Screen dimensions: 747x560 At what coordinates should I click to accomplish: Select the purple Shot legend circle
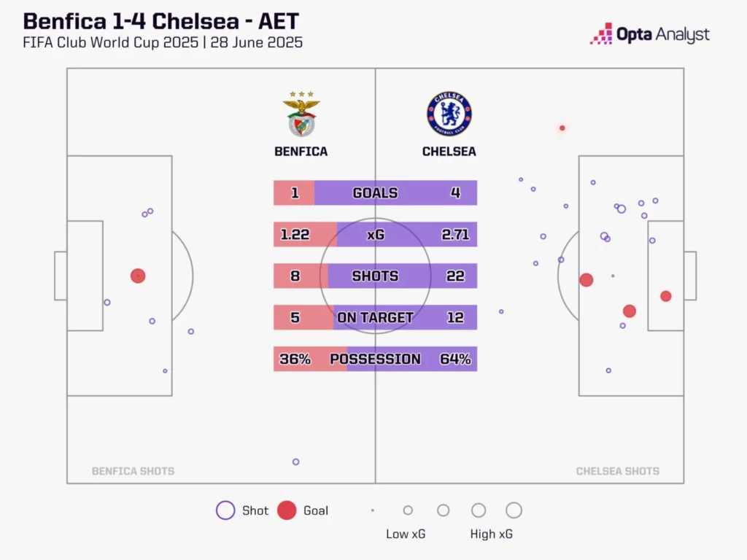[225, 510]
